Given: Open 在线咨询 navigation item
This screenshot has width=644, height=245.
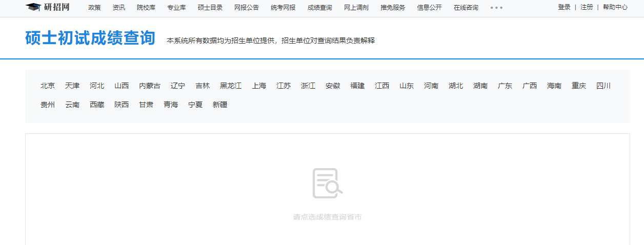Looking at the screenshot, I should click(466, 8).
